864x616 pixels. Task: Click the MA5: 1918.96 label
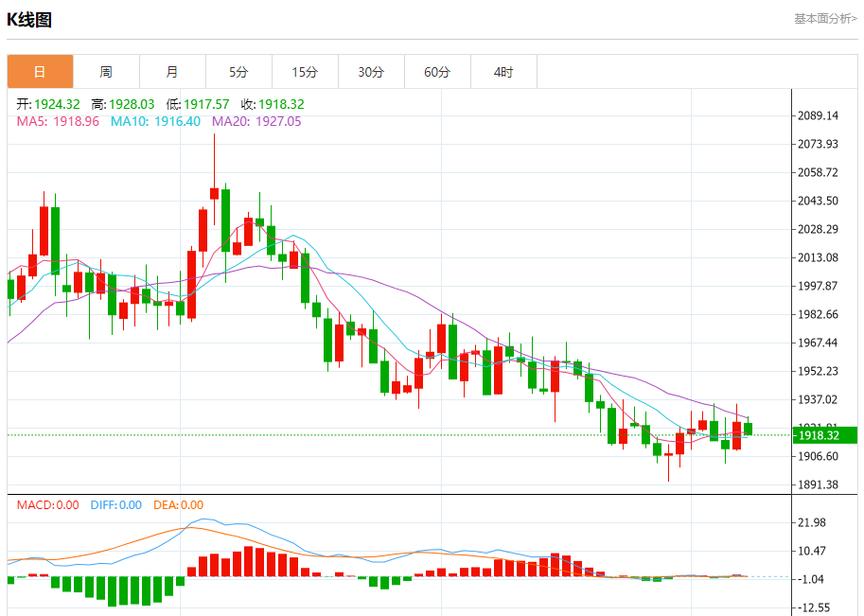[x=58, y=121]
